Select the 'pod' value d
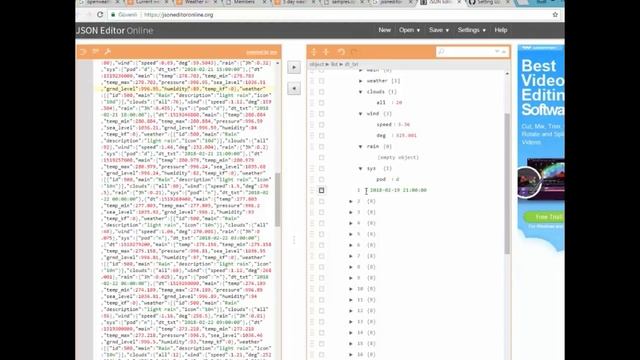The width and height of the screenshot is (640, 360). pyautogui.click(x=397, y=180)
